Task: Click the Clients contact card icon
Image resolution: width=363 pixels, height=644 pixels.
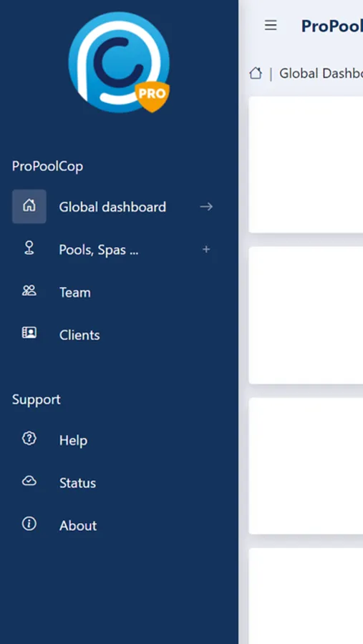Action: coord(29,333)
